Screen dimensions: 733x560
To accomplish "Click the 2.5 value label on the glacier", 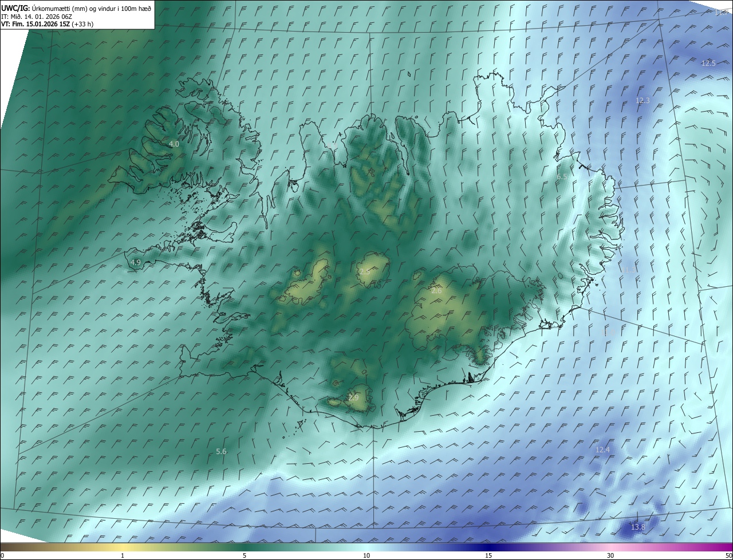I will coord(364,271).
